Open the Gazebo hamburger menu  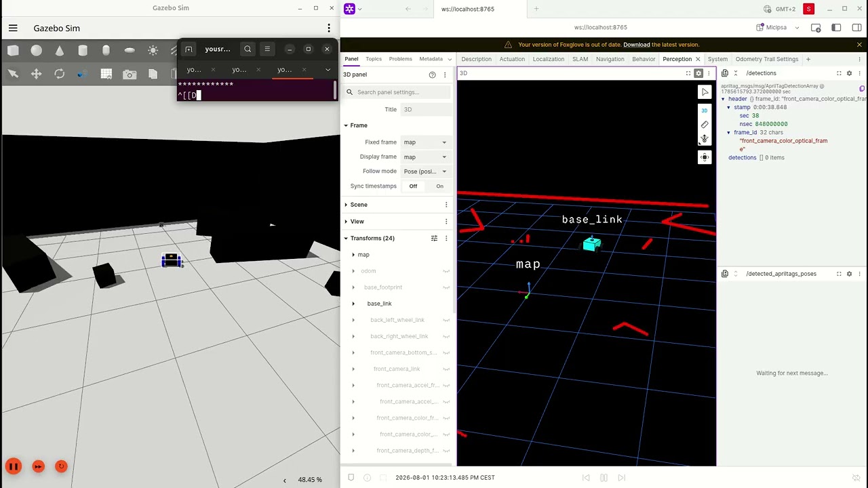(x=13, y=28)
